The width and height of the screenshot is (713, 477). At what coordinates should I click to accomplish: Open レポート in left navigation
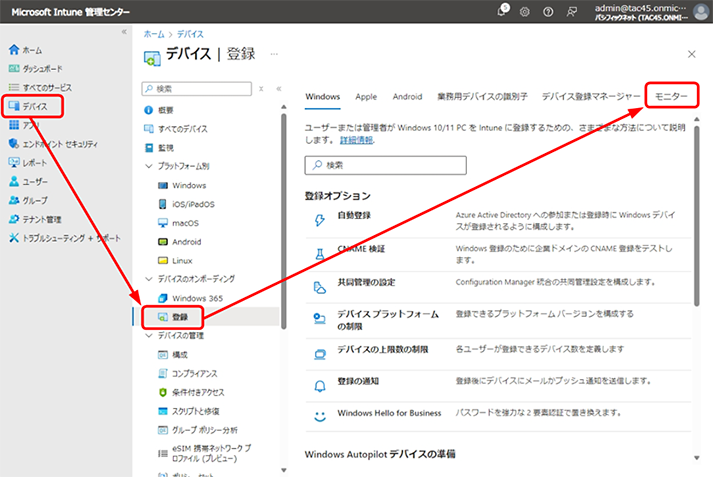pos(28,163)
